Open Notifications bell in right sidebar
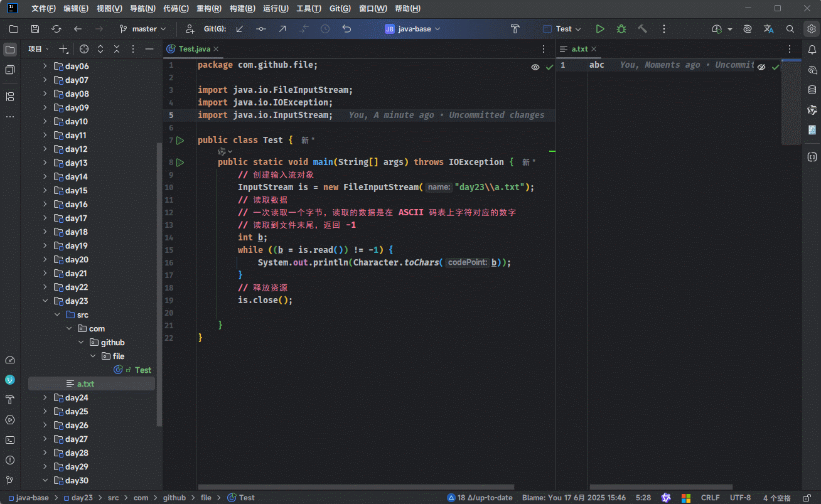Screen dimensions: 821x504 [812, 49]
